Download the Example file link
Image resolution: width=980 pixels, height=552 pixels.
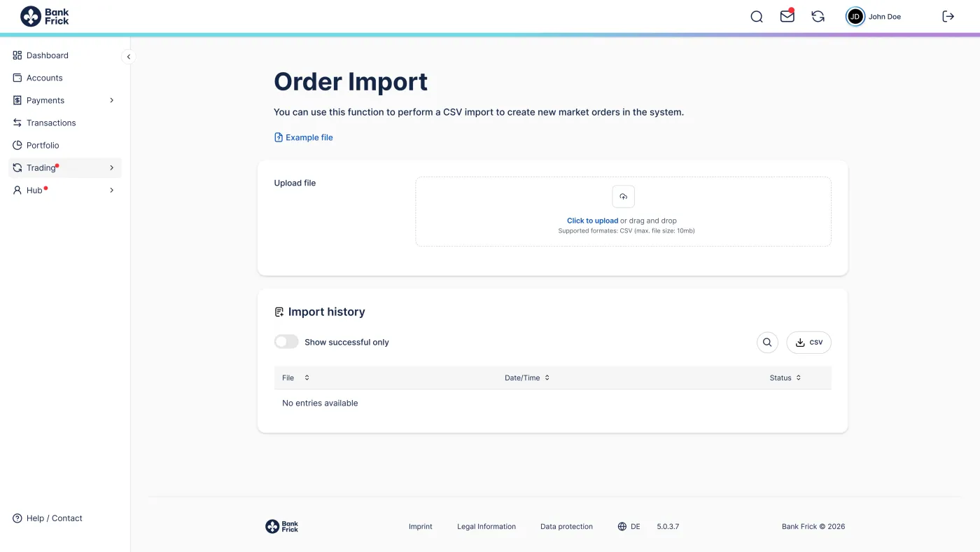pyautogui.click(x=309, y=137)
